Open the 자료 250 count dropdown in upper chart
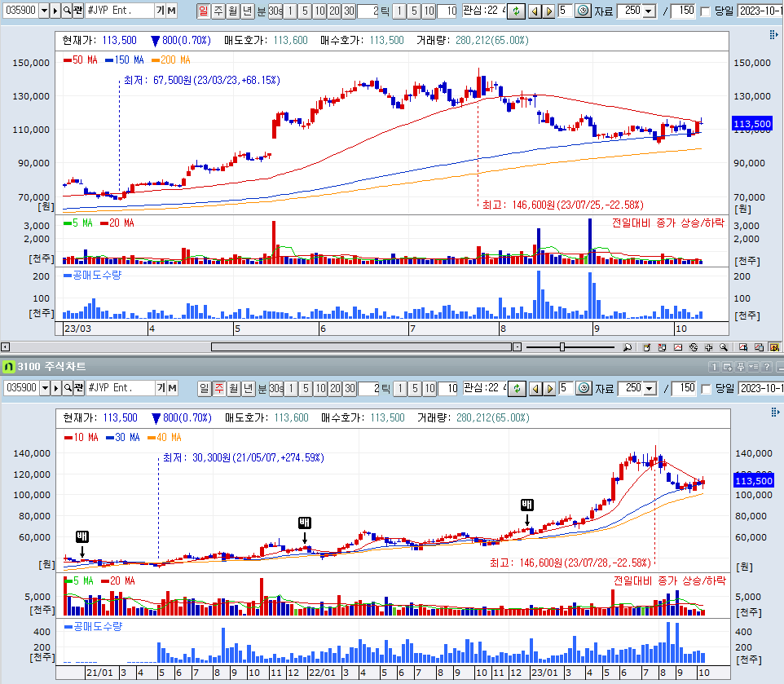 click(x=649, y=11)
